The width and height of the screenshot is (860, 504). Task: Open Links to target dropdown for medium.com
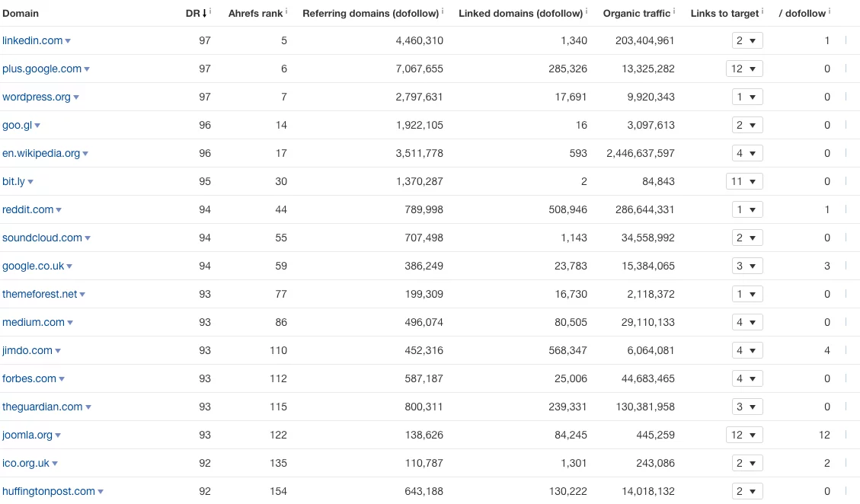(x=744, y=323)
